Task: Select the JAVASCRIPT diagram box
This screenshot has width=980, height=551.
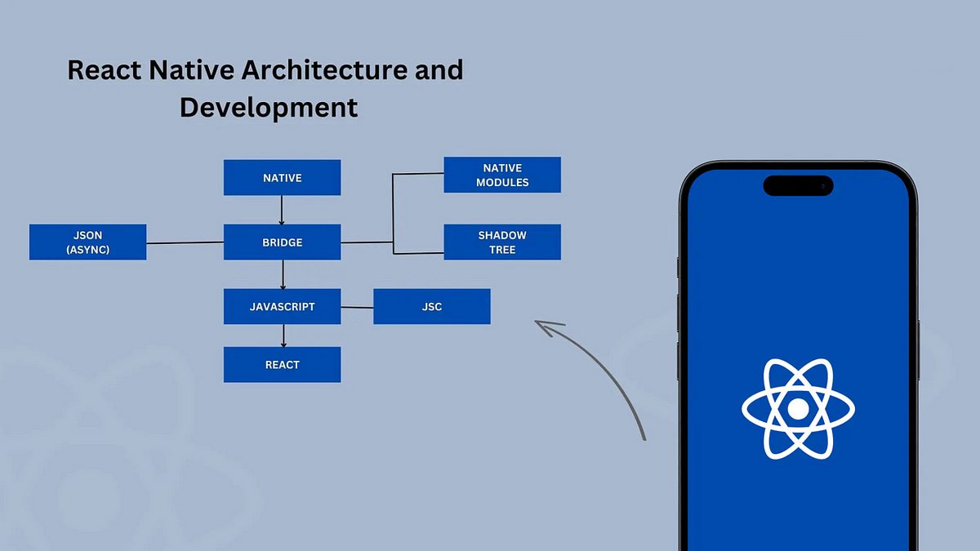Action: (283, 307)
